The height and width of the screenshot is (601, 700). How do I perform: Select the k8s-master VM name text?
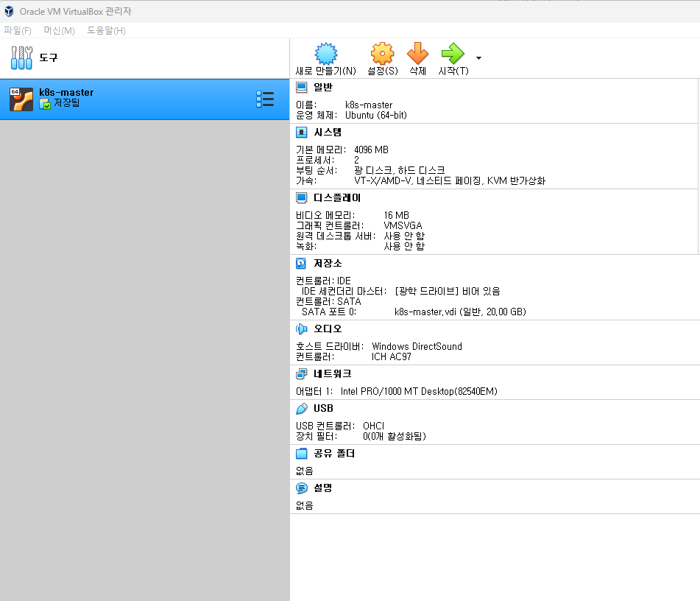click(66, 93)
